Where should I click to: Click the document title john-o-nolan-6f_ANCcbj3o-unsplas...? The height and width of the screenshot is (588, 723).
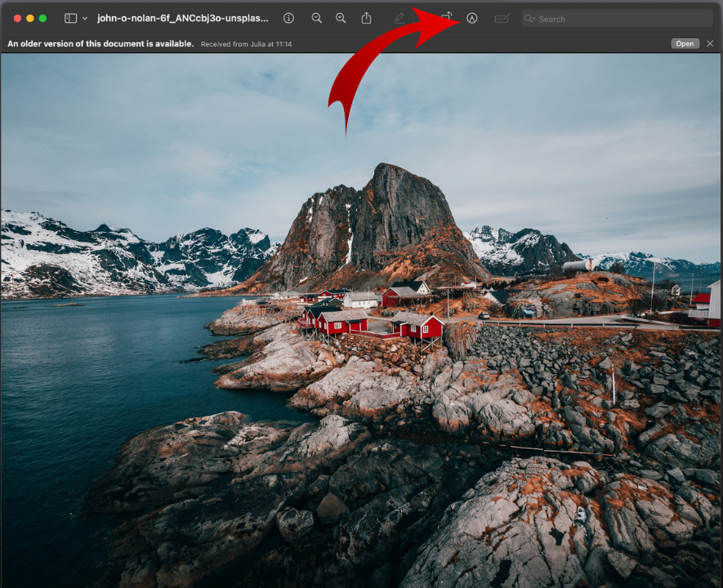[183, 19]
